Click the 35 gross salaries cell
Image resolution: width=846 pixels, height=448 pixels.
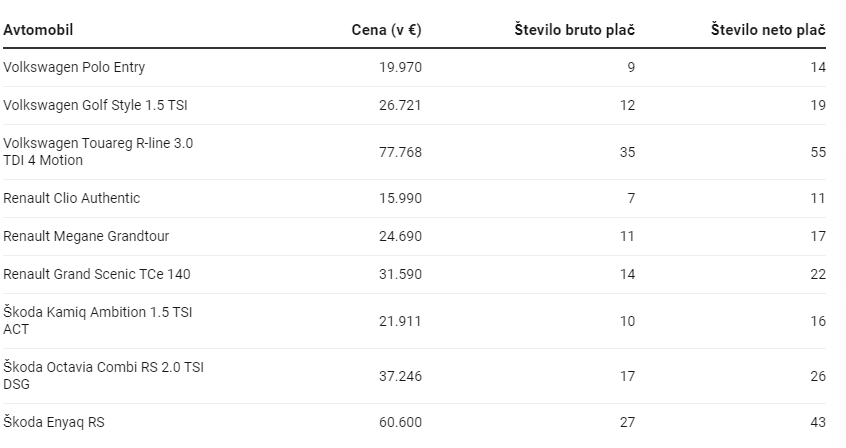(x=627, y=152)
